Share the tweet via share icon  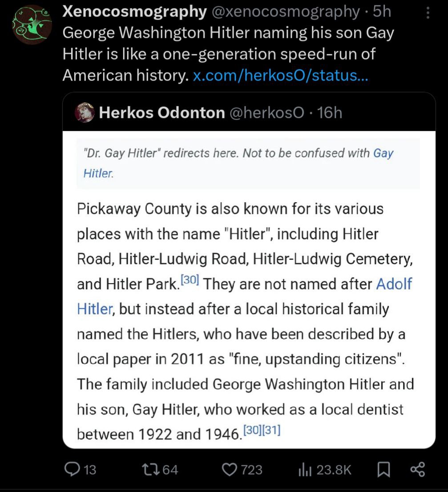418,469
